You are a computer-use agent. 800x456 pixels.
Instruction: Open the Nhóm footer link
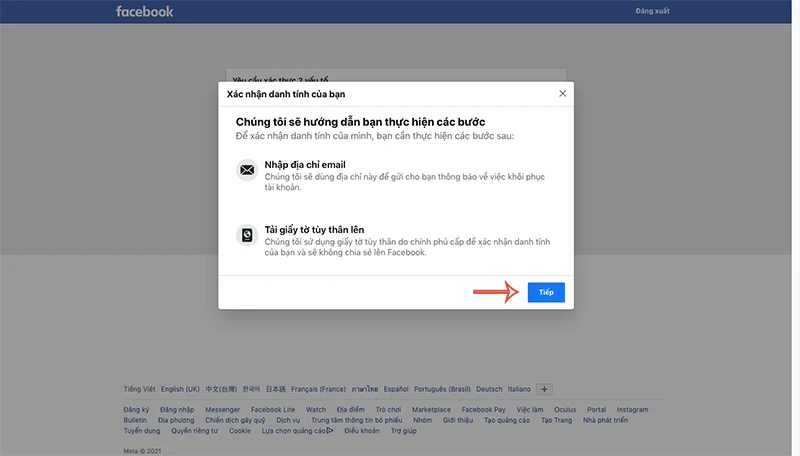point(422,420)
